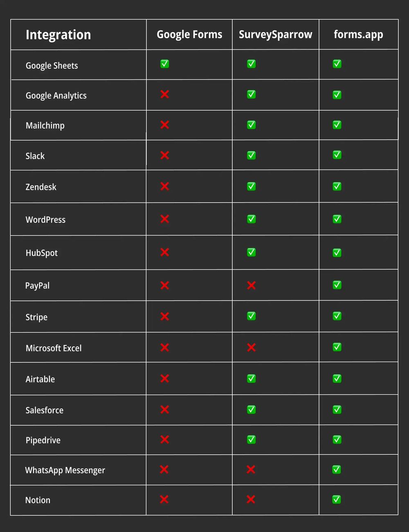Click red X for Google Forms Google Analytics
Viewport: 409px width, 532px height.
165,94
